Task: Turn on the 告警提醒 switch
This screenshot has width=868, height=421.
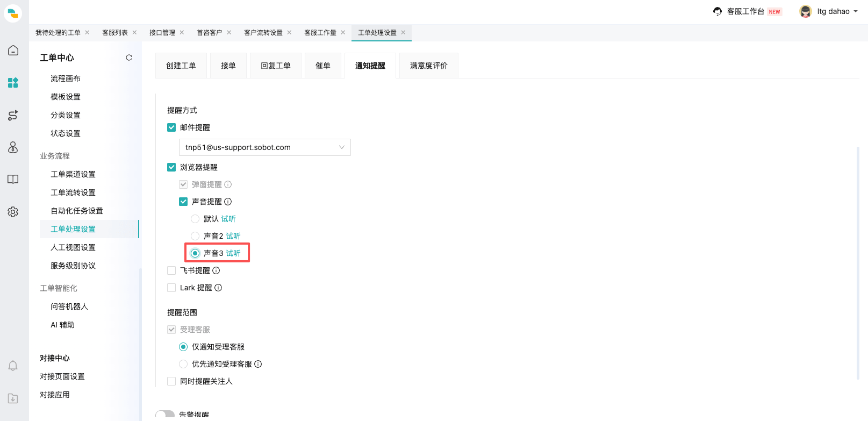Action: [x=165, y=415]
